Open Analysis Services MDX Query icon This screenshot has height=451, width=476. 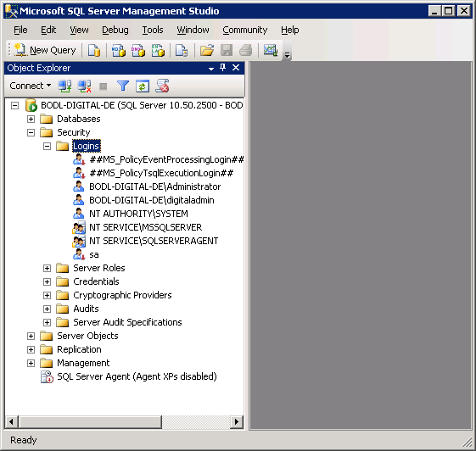(119, 50)
